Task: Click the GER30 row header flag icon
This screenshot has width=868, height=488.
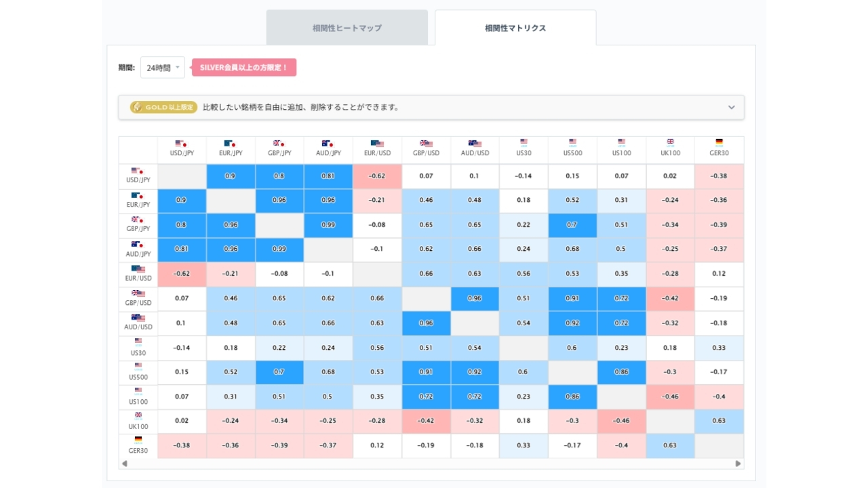Action: click(x=138, y=441)
